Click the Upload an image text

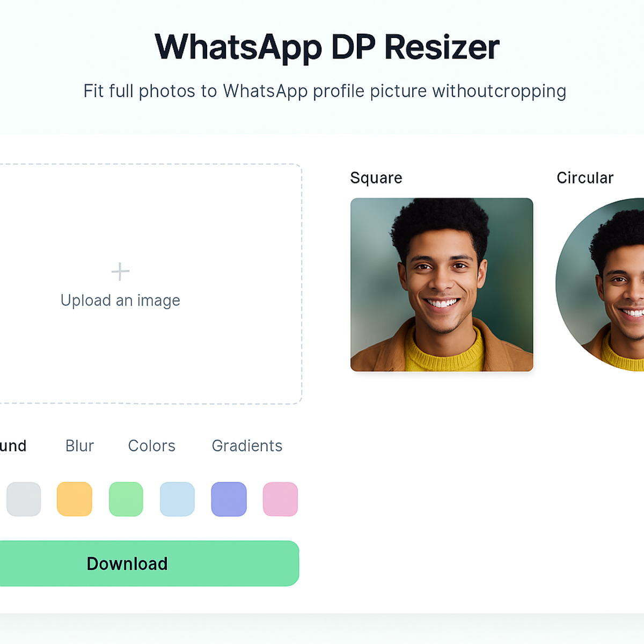pos(120,301)
